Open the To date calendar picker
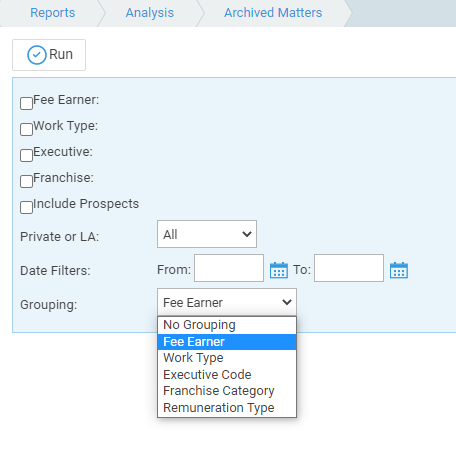Screen dimensions: 456x461 tap(399, 270)
